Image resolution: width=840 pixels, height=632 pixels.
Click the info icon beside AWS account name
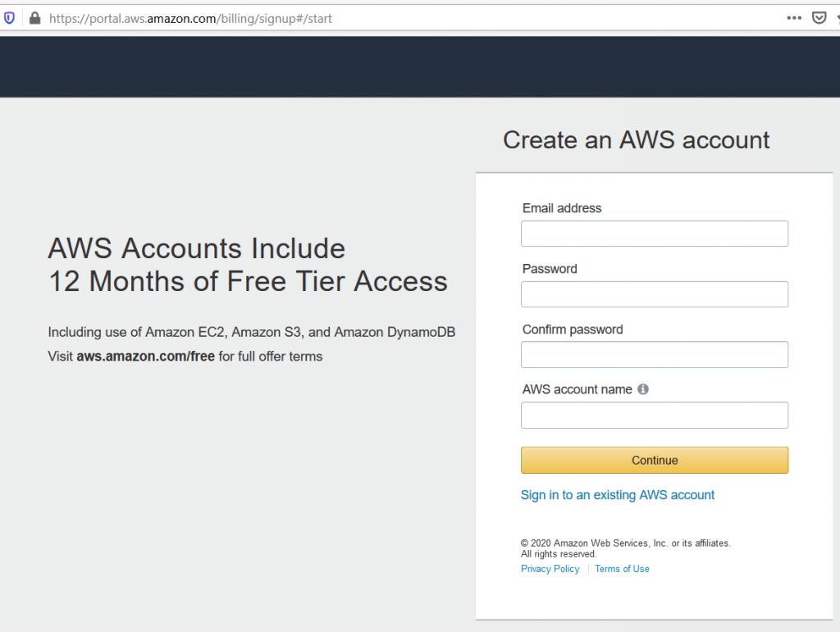pyautogui.click(x=643, y=389)
